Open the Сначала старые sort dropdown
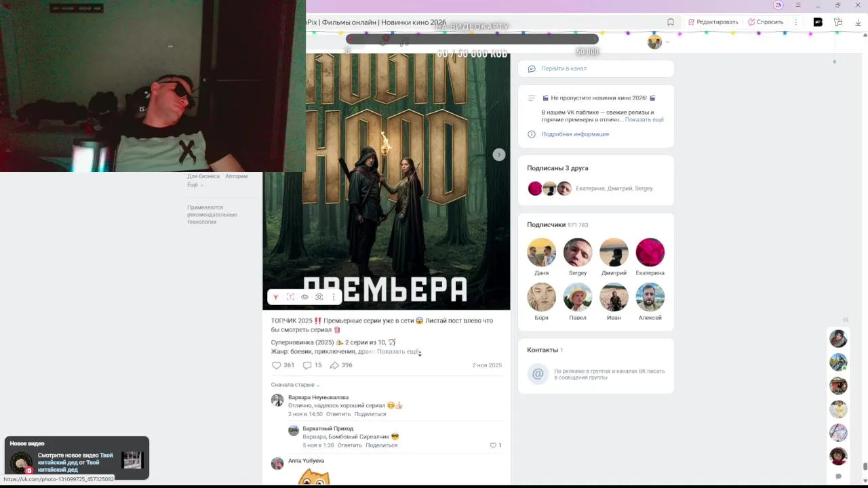868x488 pixels. [x=295, y=385]
